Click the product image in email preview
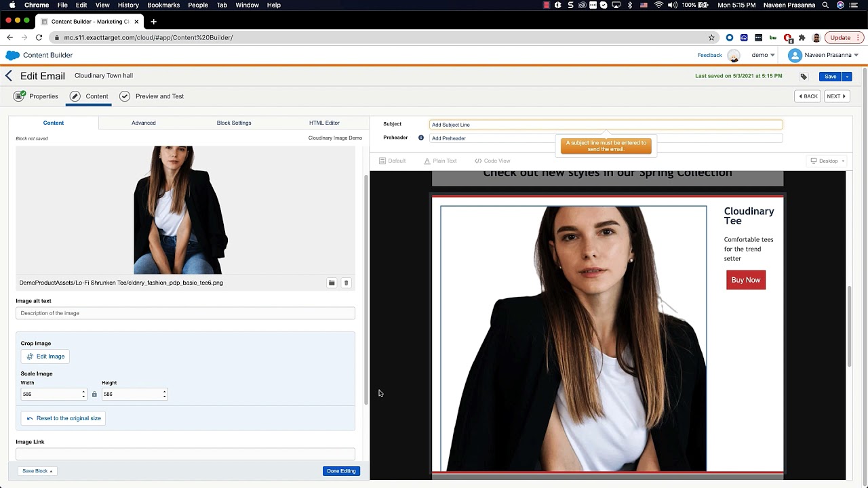 coord(574,338)
